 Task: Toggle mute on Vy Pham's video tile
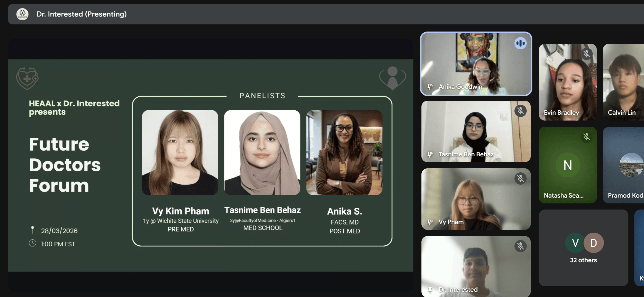click(x=520, y=179)
